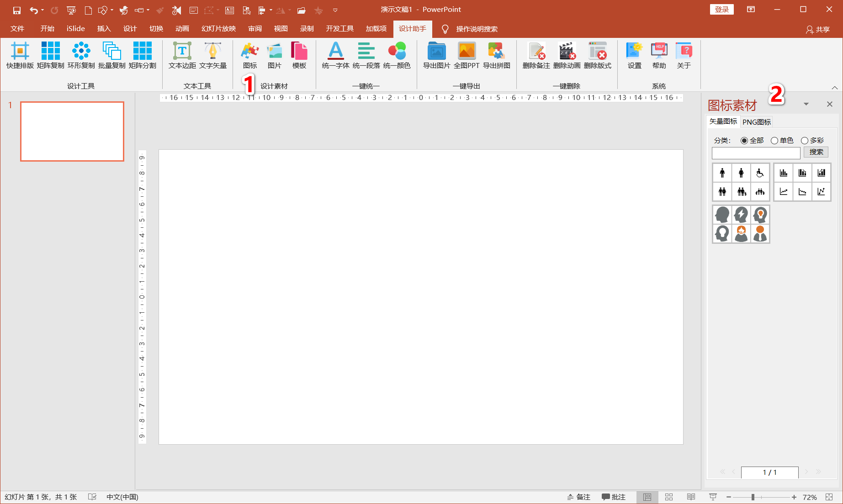Choose the 环形复制 circular copy tool

[x=81, y=56]
